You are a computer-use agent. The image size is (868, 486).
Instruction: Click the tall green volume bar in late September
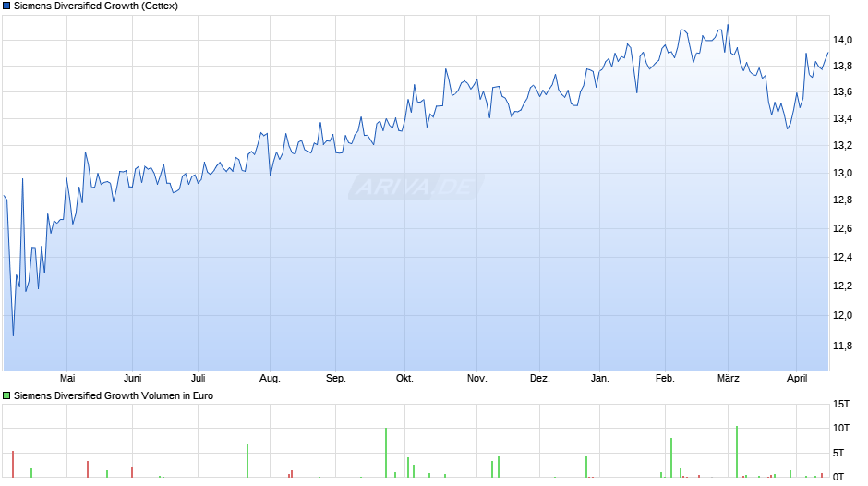386,453
